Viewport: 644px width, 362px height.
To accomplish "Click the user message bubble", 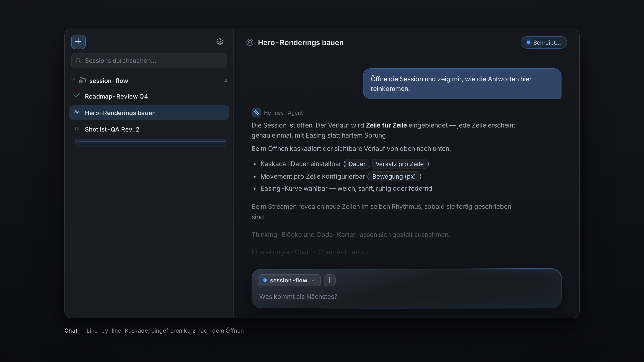I will point(462,84).
